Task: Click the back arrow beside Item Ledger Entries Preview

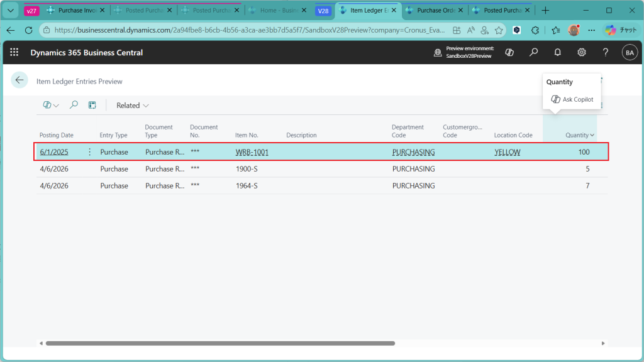Action: point(19,80)
